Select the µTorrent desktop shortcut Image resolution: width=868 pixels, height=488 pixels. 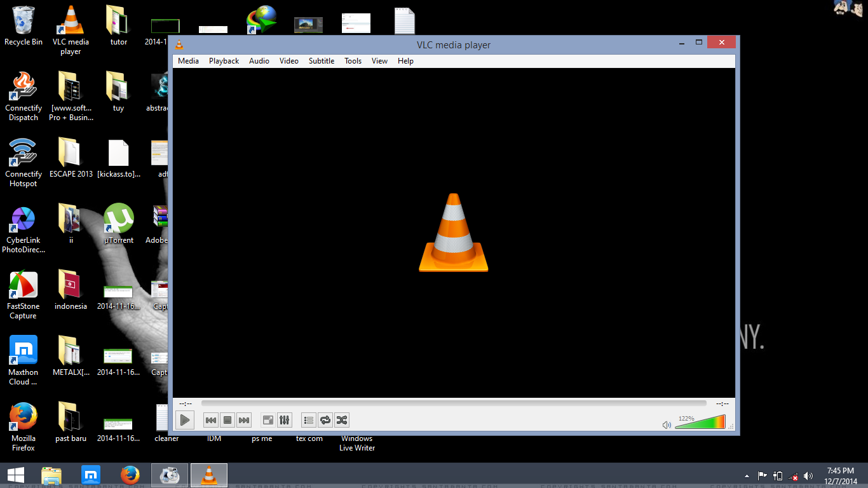pyautogui.click(x=118, y=224)
